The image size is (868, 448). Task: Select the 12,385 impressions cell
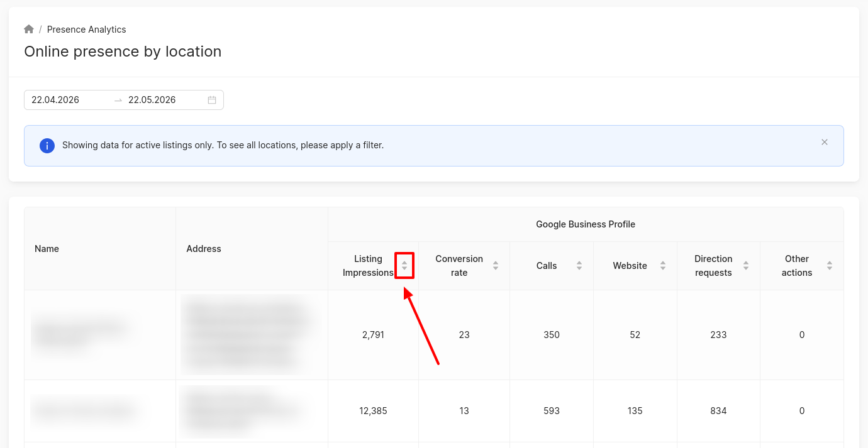click(374, 411)
